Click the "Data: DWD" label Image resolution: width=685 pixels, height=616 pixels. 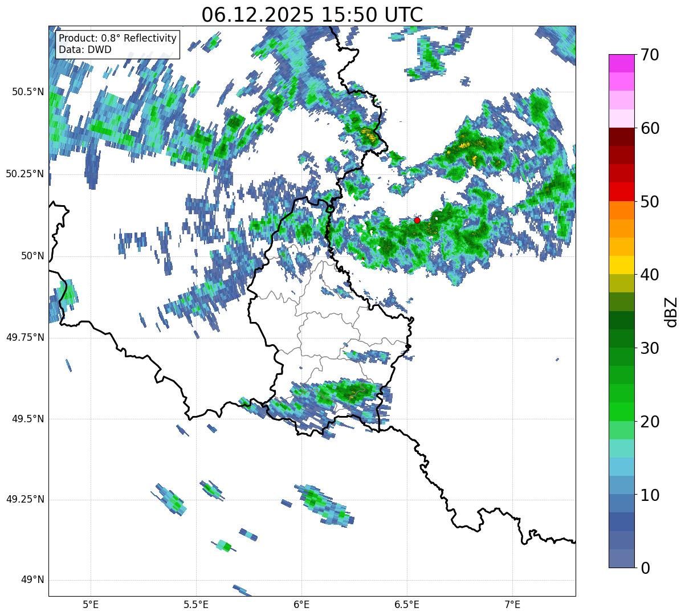[85, 50]
